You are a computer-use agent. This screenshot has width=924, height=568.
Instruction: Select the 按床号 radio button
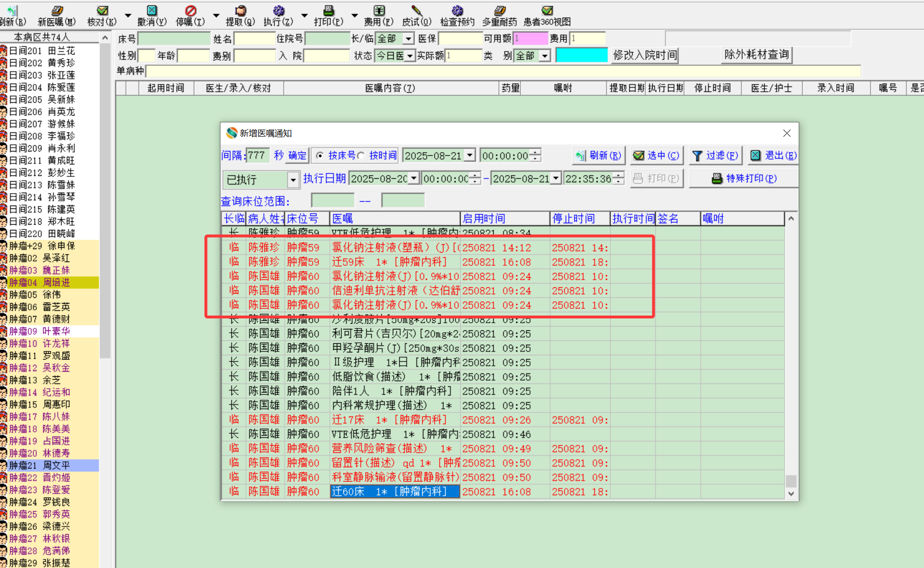coord(320,156)
